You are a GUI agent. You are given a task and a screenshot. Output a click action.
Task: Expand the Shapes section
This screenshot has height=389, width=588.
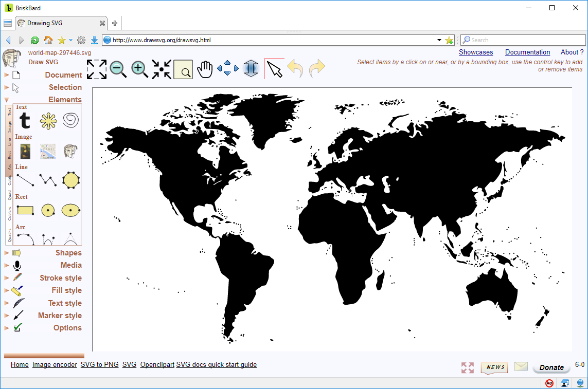(x=7, y=252)
